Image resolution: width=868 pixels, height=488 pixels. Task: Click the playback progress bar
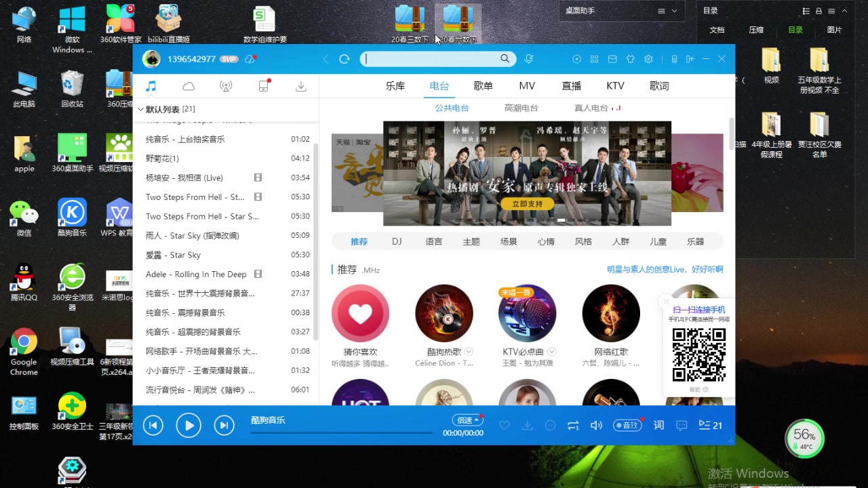[342, 432]
